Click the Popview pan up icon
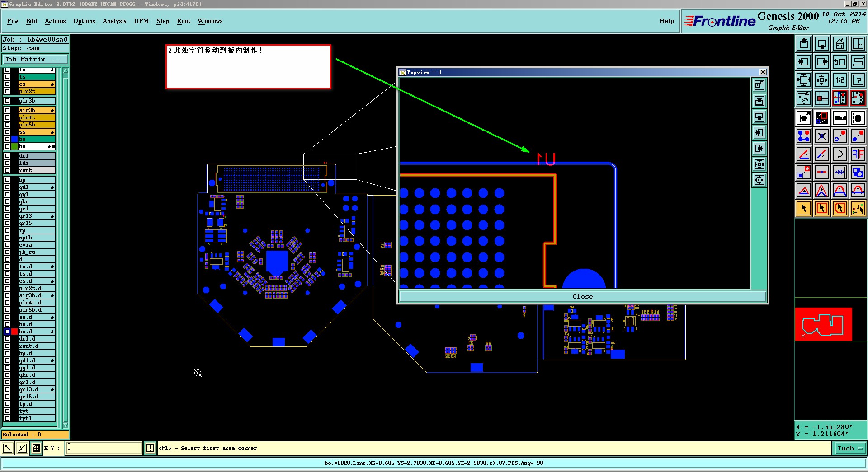 pos(759,101)
